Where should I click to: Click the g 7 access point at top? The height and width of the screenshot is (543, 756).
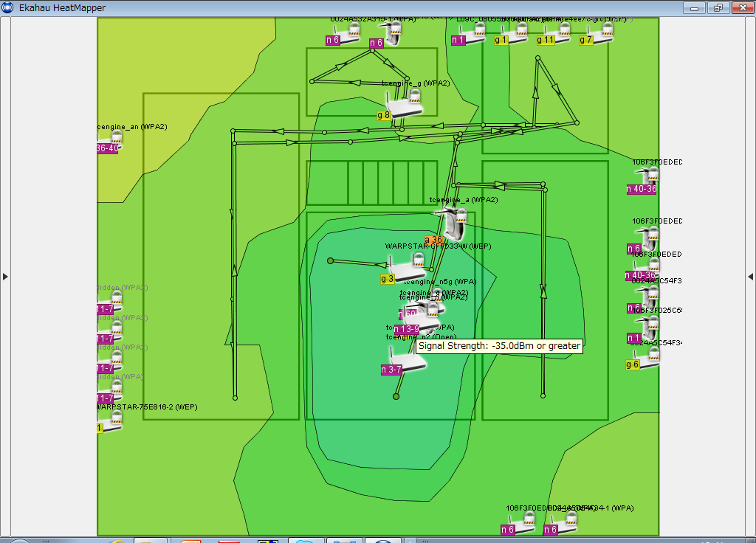600,34
